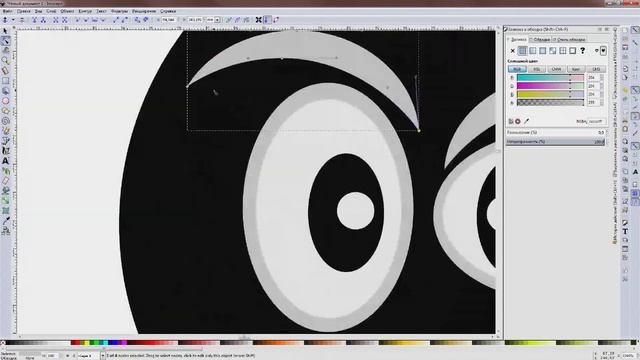Viewport: 640px width, 360px height.
Task: Set the solid-heart nonzero fill rule
Action: (603, 51)
